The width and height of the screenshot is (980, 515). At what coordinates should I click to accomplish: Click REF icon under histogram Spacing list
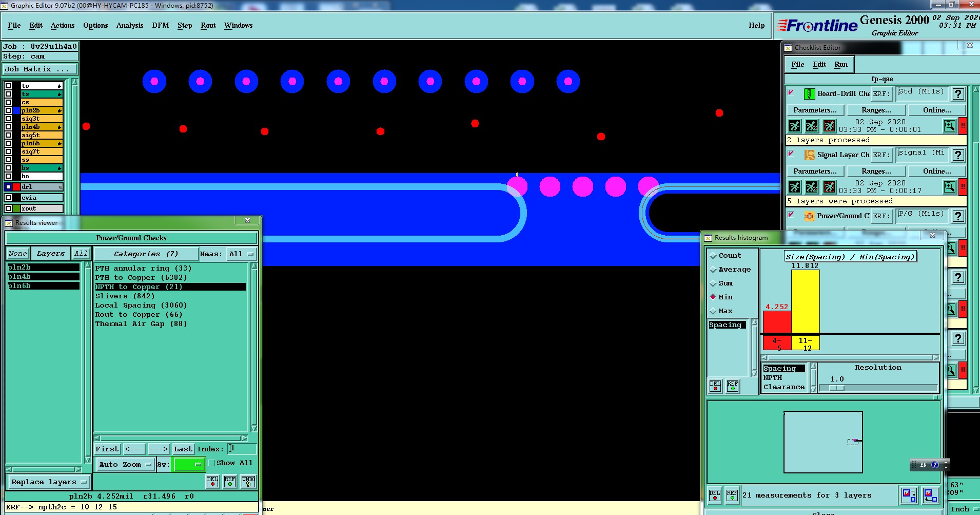pyautogui.click(x=733, y=386)
